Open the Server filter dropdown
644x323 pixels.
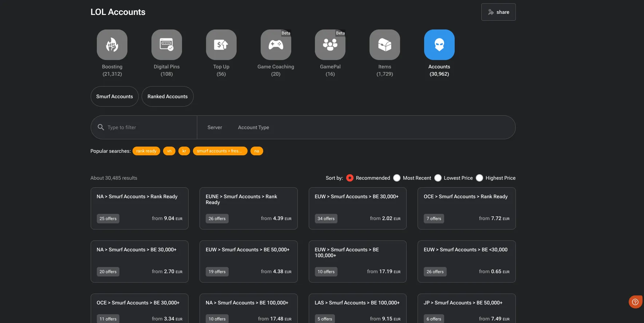[x=215, y=127]
